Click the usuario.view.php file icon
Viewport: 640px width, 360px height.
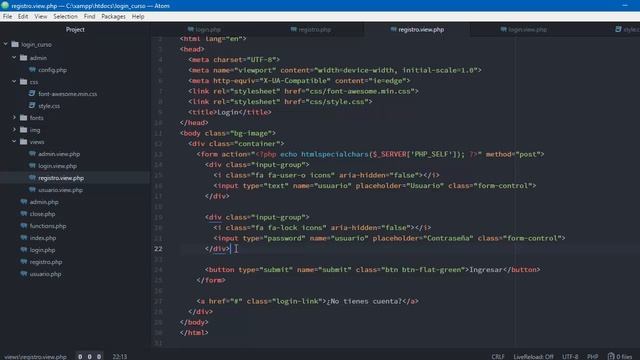(x=32, y=190)
